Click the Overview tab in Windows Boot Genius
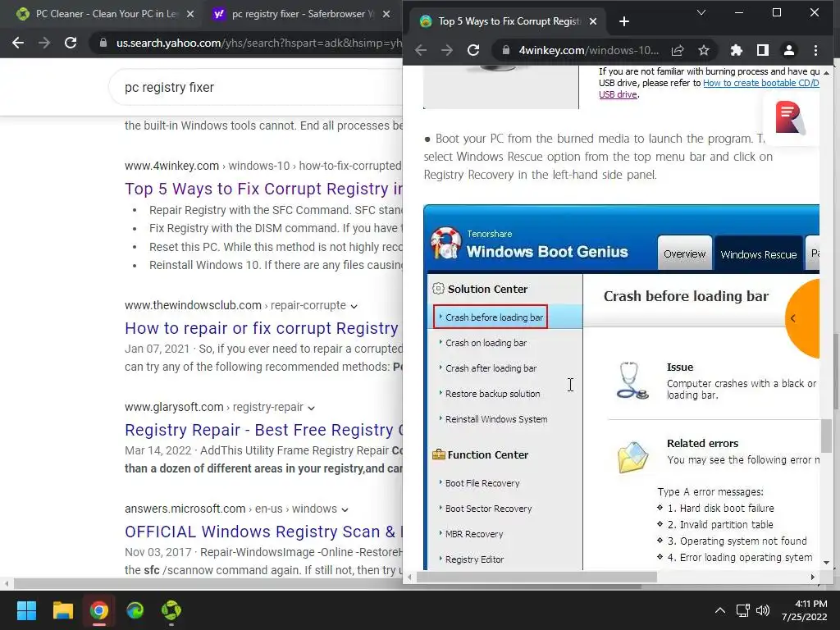 (685, 254)
